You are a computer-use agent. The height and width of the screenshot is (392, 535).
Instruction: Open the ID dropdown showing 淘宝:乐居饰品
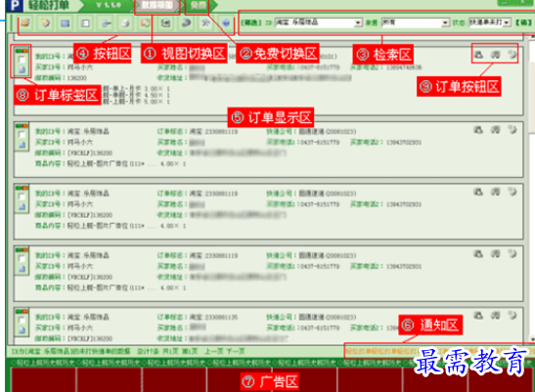click(318, 22)
